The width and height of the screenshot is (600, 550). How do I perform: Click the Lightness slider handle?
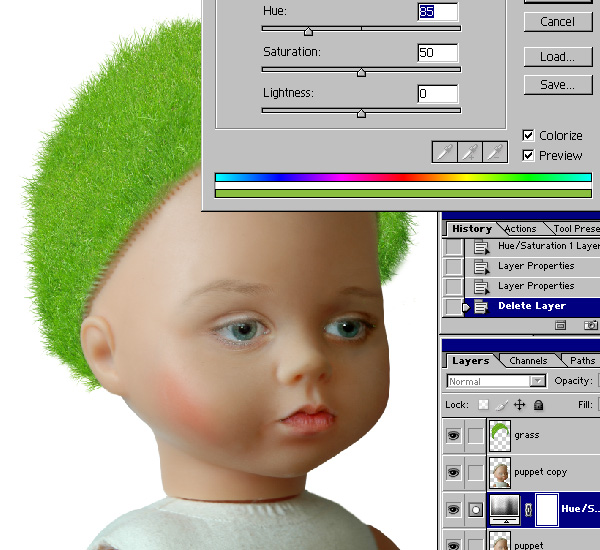(x=361, y=113)
